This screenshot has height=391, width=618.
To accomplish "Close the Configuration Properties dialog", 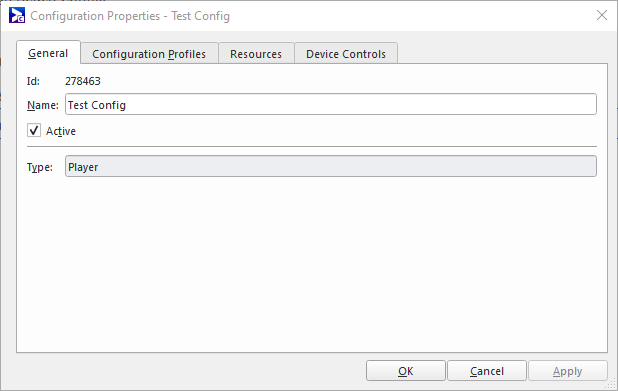I will [x=601, y=15].
